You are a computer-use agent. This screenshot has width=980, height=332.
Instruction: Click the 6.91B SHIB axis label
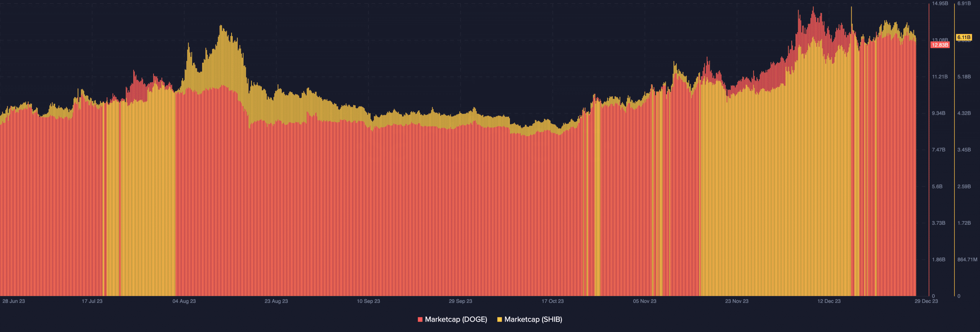pos(964,3)
